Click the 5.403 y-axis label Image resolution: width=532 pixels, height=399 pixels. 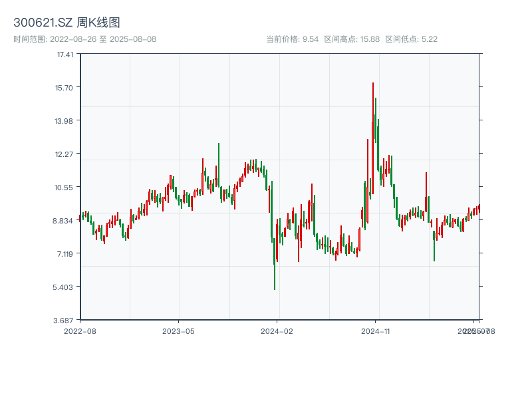tap(65, 287)
